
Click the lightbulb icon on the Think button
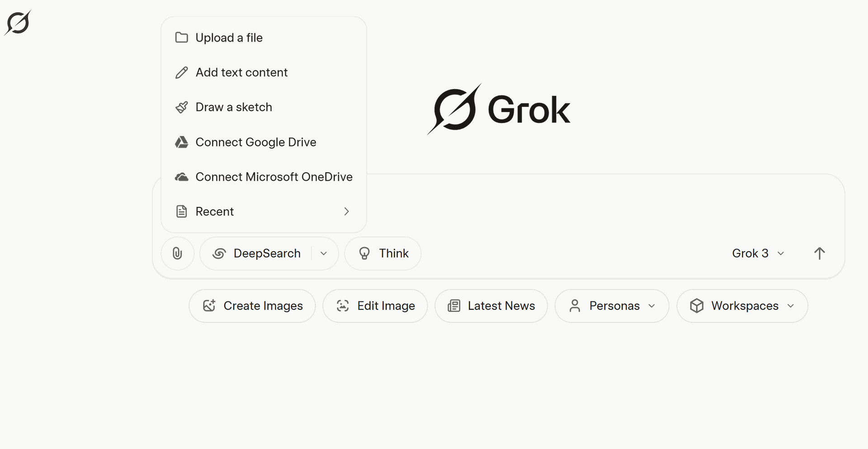click(364, 253)
